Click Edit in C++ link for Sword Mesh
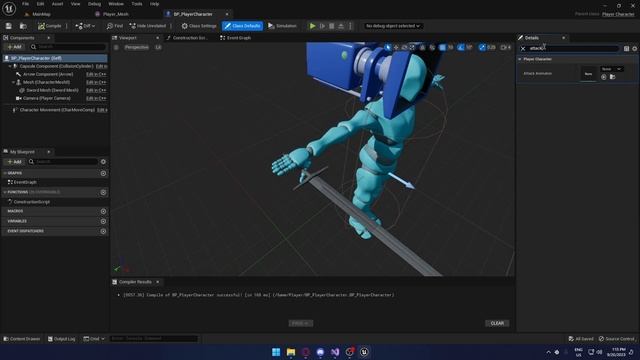Viewport: 640px width, 360px height. coord(96,90)
